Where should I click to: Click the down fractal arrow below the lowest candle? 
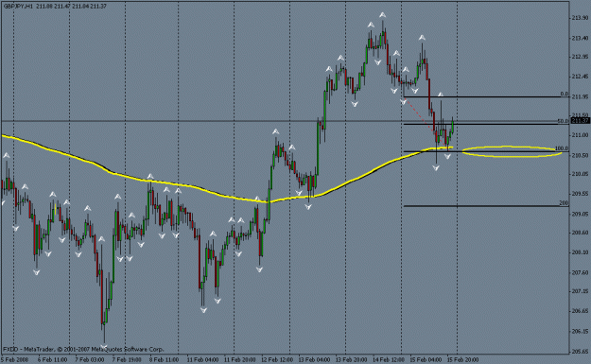coord(104,346)
